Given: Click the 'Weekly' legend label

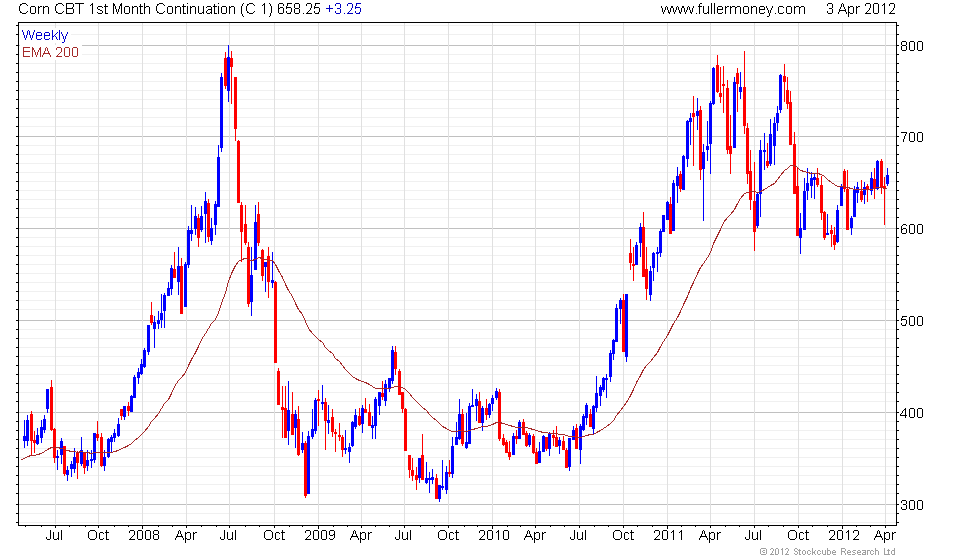Looking at the screenshot, I should pos(44,36).
